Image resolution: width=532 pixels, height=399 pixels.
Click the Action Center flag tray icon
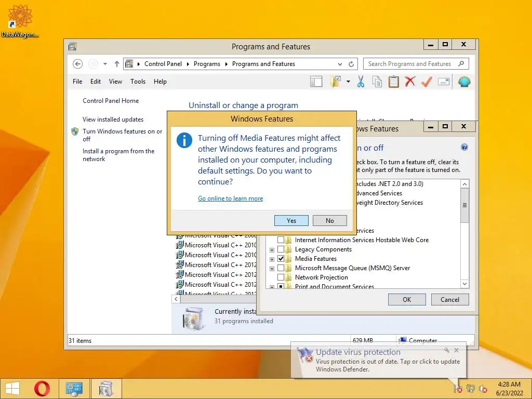coord(458,389)
